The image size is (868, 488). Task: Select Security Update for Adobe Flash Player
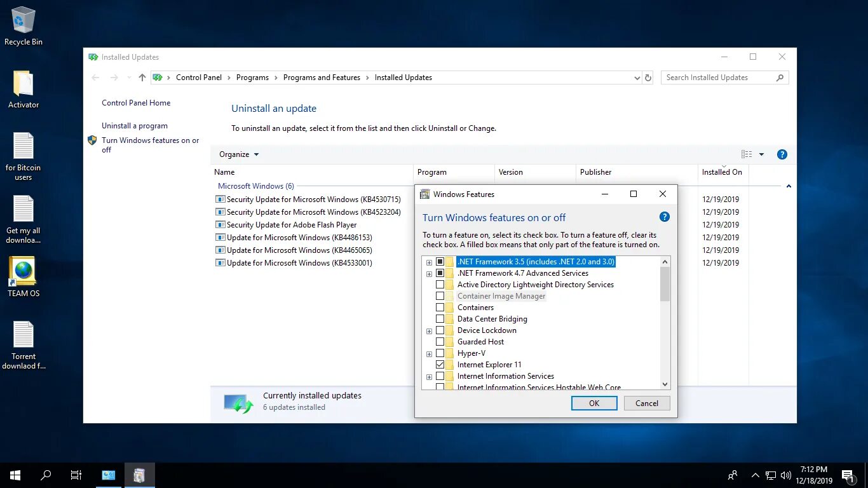tap(292, 225)
